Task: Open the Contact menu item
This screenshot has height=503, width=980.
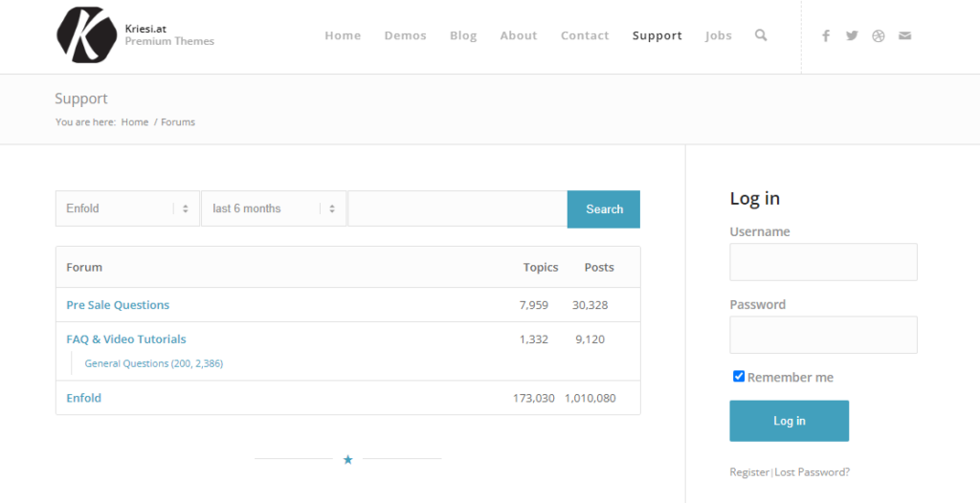Action: (x=585, y=35)
